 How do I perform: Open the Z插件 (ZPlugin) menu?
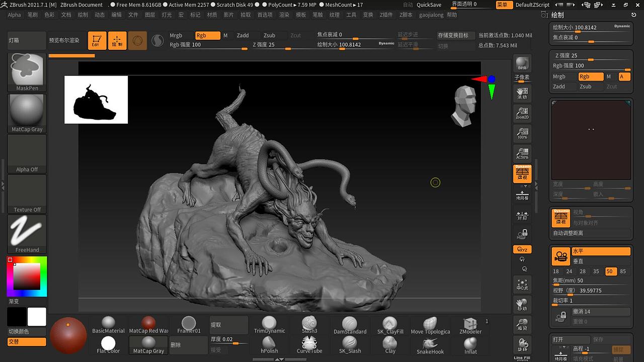pos(386,15)
